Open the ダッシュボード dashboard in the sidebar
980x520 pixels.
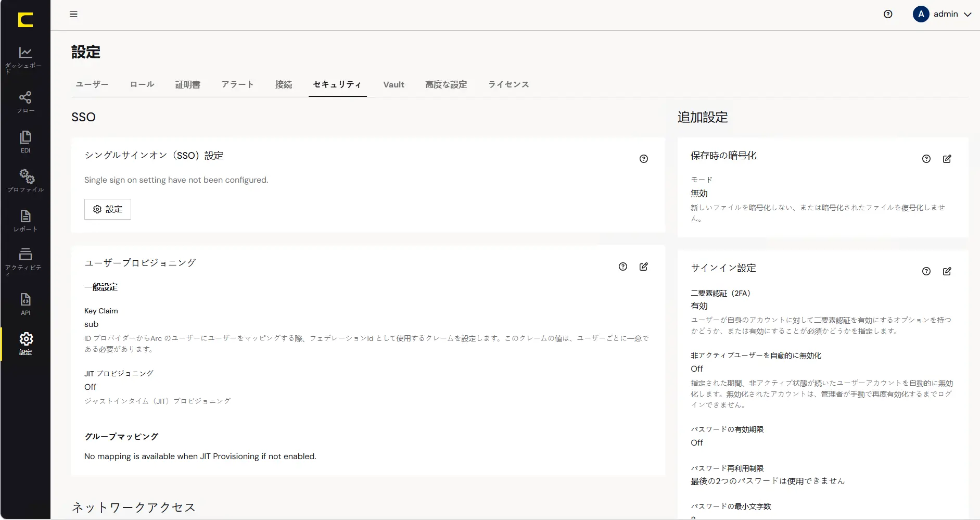click(25, 59)
